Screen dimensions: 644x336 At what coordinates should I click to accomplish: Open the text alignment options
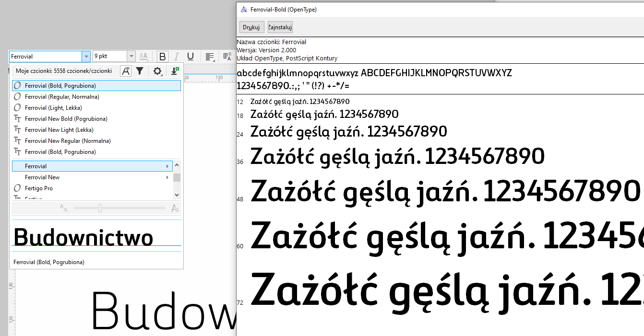pos(210,57)
